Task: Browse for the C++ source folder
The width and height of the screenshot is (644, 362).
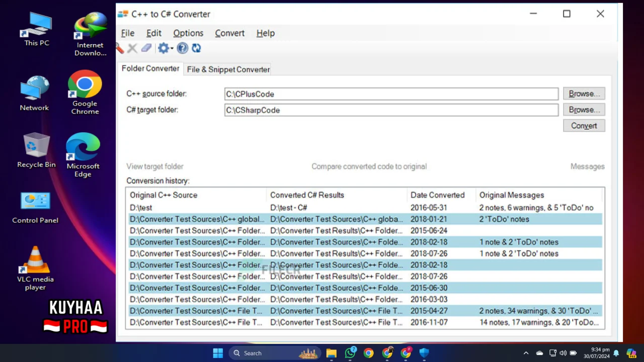Action: pos(584,94)
